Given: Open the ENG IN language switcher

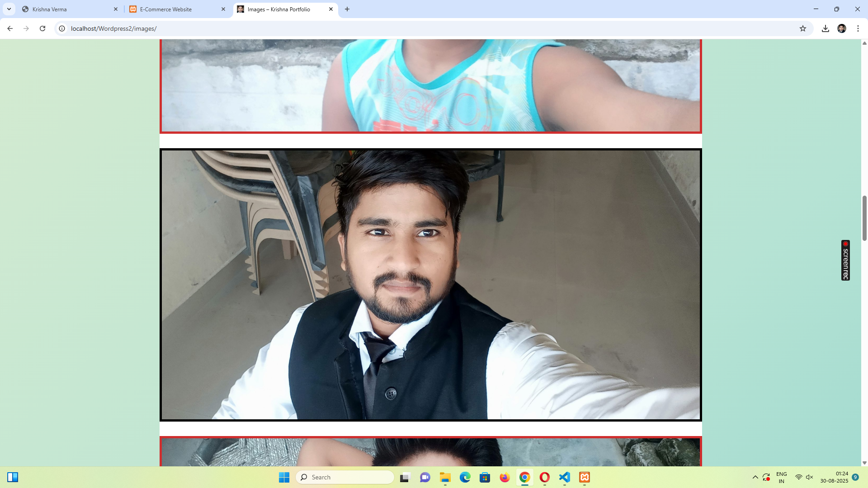Looking at the screenshot, I should point(782,477).
